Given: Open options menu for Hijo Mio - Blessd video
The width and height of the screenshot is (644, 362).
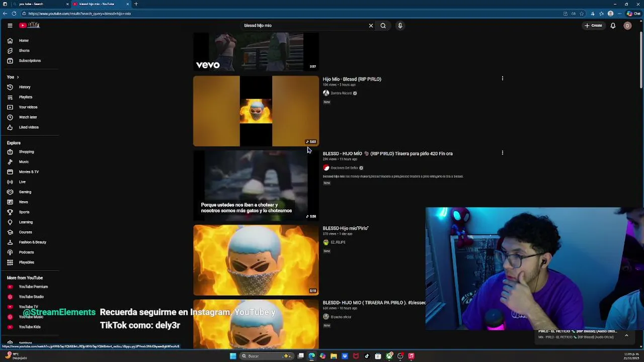Looking at the screenshot, I should click(x=502, y=78).
